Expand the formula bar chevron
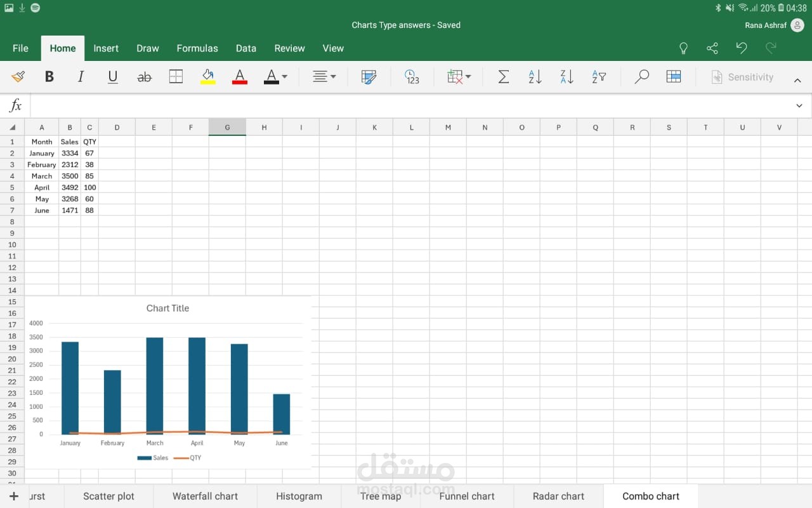 point(799,105)
